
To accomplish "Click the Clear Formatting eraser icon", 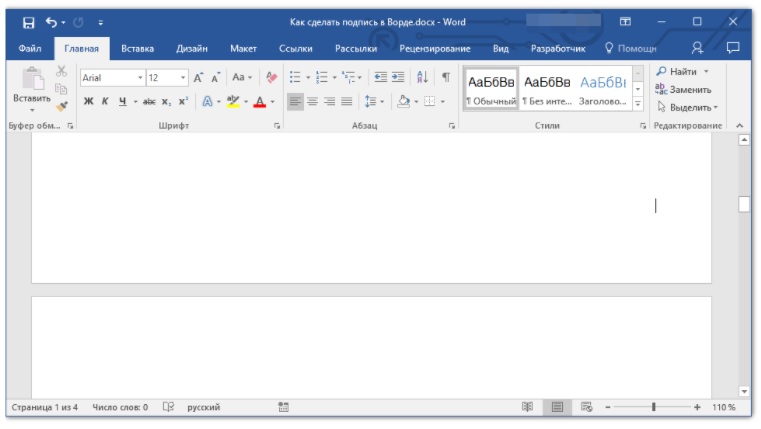I will pyautogui.click(x=271, y=77).
